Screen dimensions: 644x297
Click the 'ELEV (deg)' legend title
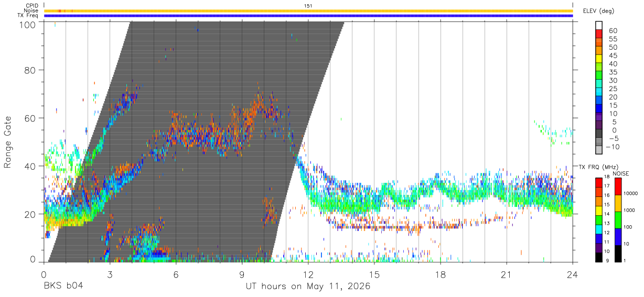(599, 10)
